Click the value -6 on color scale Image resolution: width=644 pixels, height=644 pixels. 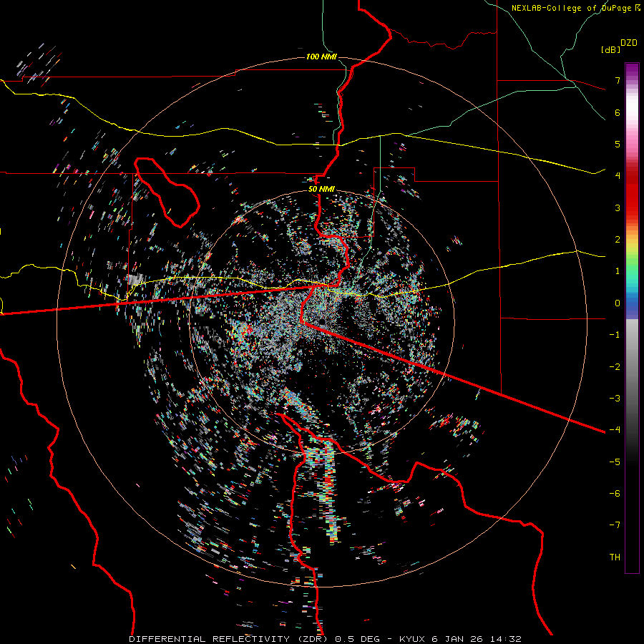click(615, 493)
